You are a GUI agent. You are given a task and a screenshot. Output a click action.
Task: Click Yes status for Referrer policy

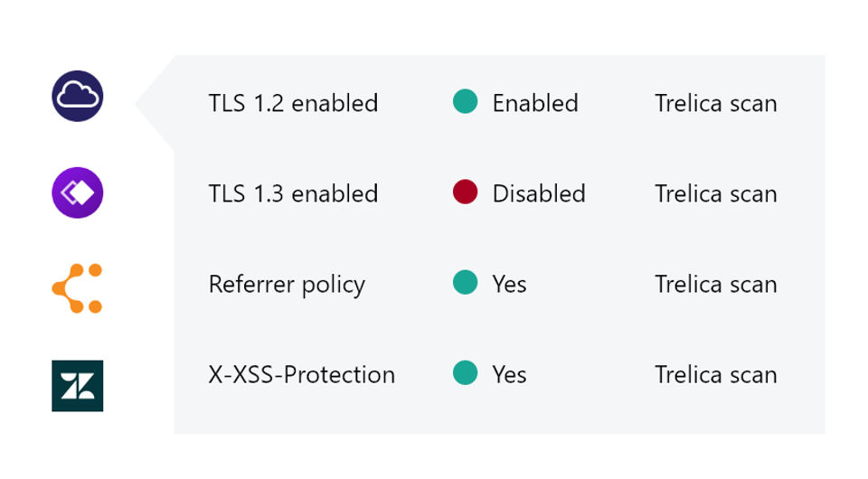point(509,284)
